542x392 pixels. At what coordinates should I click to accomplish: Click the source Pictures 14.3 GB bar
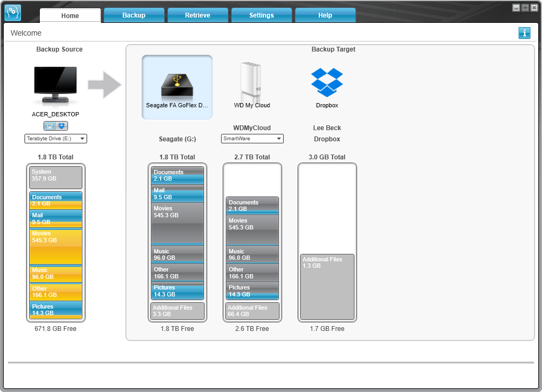56,310
